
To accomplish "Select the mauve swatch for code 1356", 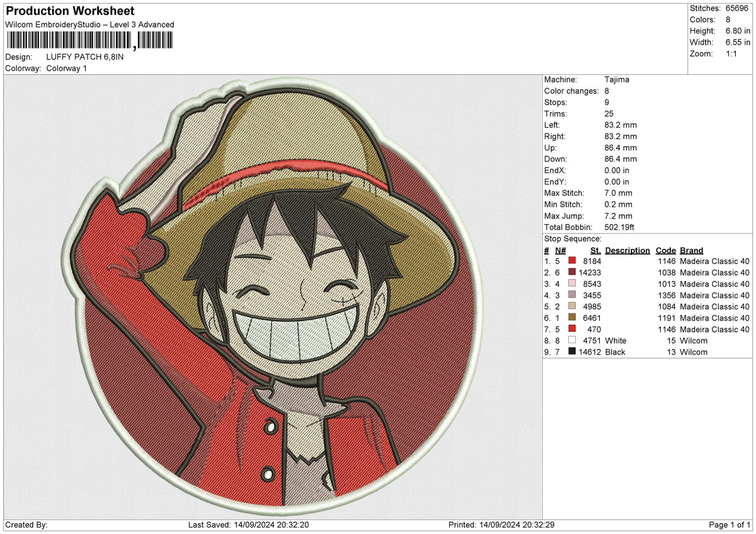I will [x=572, y=295].
